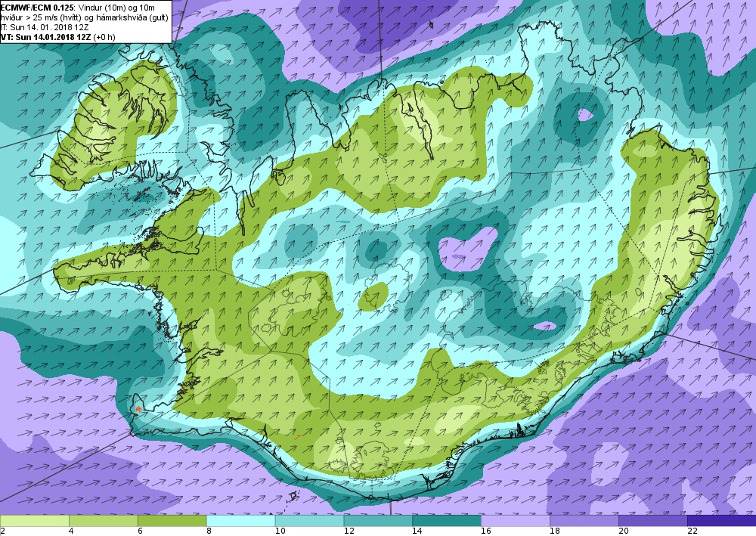Click the legend value label '16'
The height and width of the screenshot is (536, 756).
click(x=486, y=531)
